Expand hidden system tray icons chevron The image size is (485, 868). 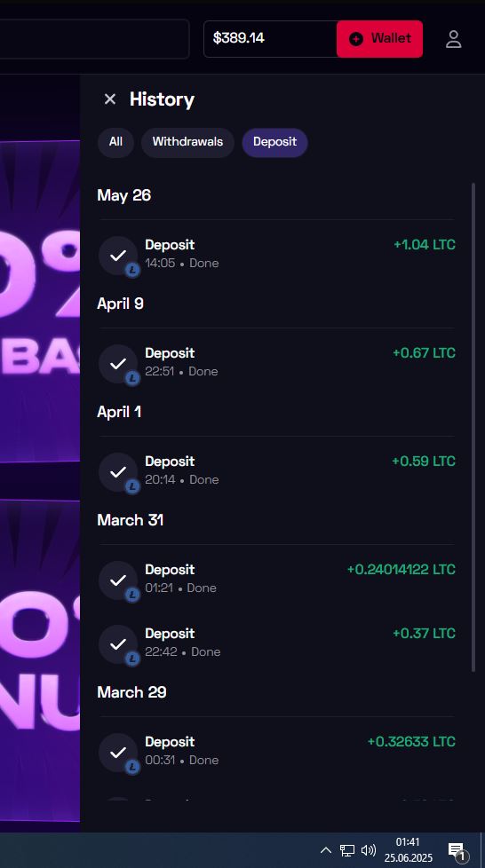pyautogui.click(x=326, y=849)
